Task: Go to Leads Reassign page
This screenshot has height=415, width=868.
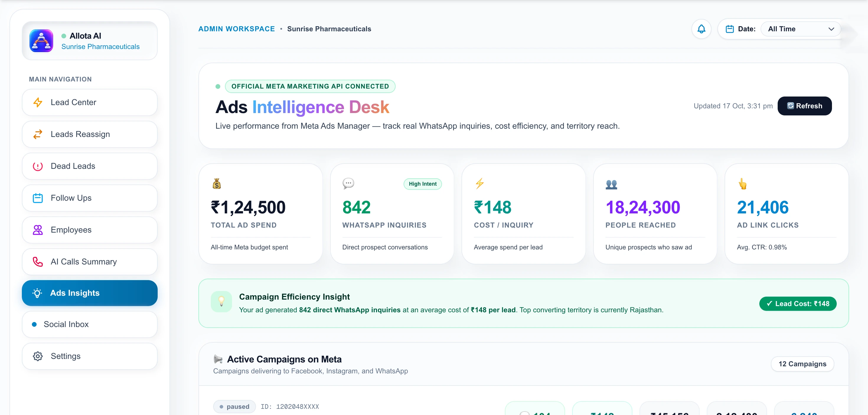Action: pos(90,134)
